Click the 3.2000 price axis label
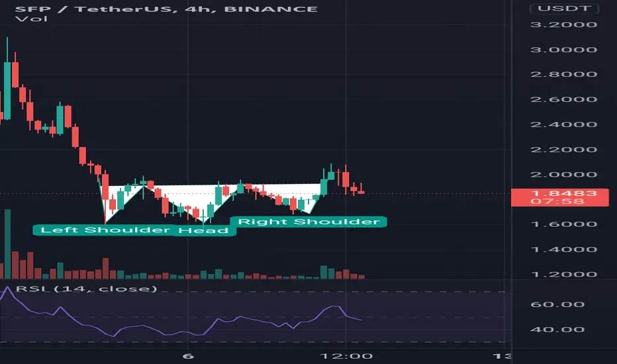The image size is (617, 364). [564, 24]
